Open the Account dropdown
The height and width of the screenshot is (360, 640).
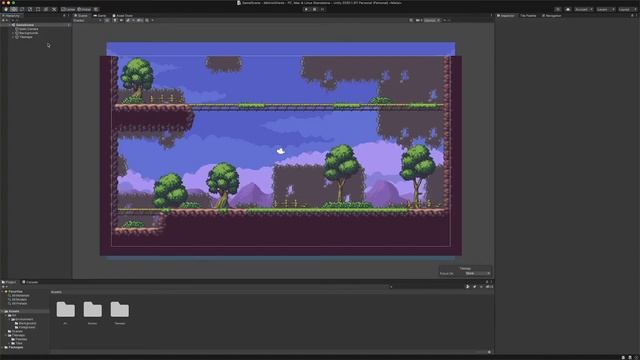coord(583,9)
